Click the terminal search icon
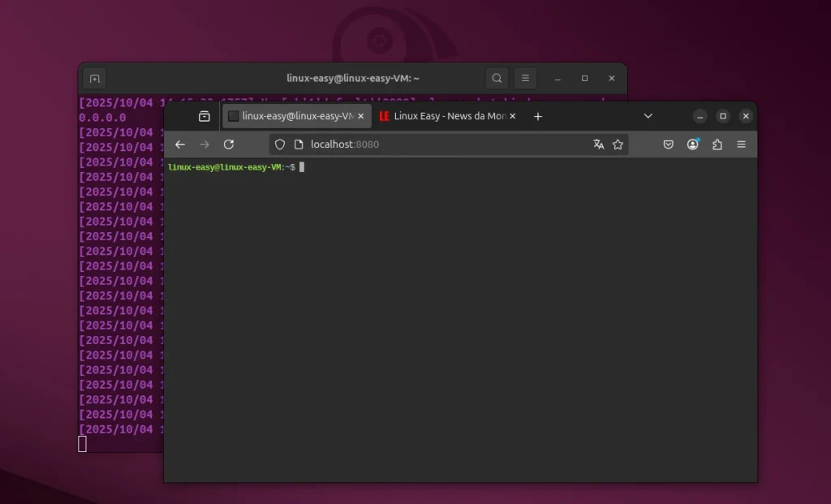This screenshot has width=831, height=504. click(x=497, y=79)
